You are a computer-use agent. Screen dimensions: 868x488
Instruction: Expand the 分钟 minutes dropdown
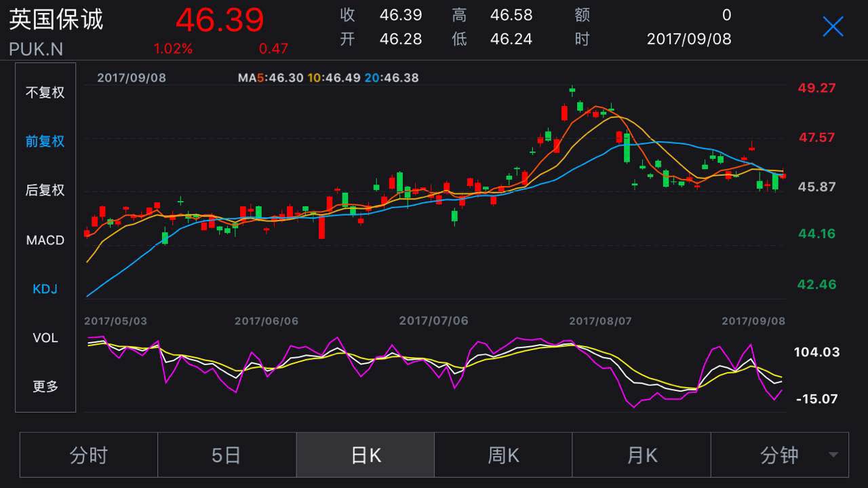pyautogui.click(x=780, y=455)
